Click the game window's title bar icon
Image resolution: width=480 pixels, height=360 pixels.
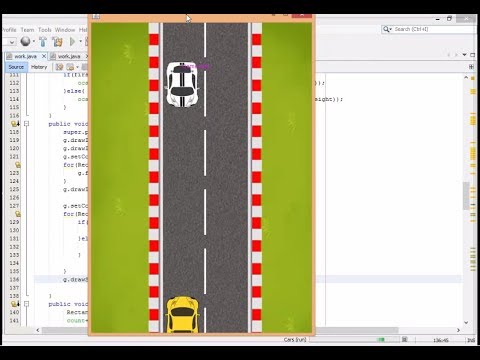coord(96,16)
